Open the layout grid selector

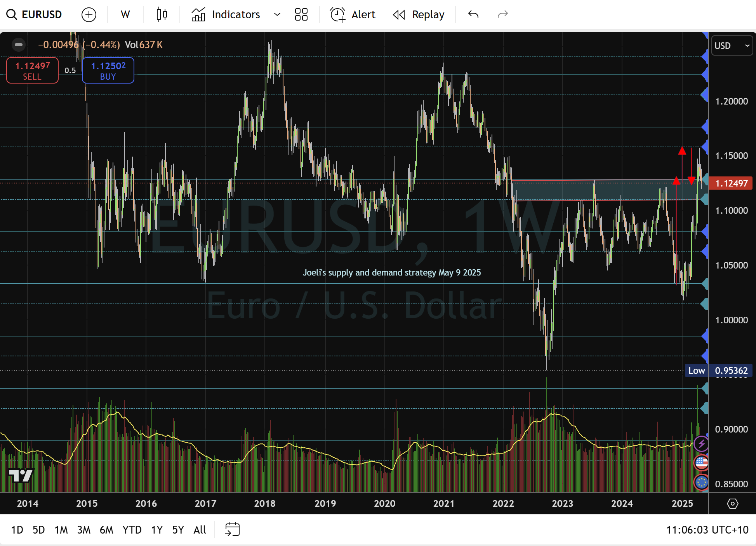click(301, 15)
